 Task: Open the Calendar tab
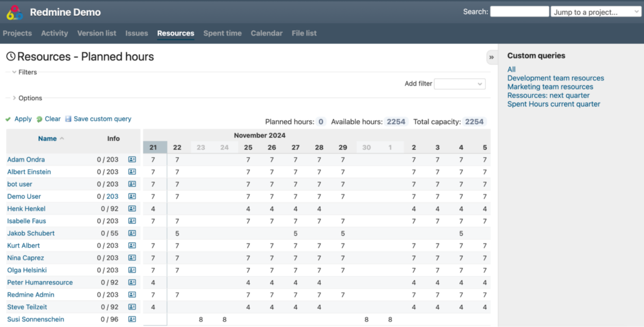(267, 33)
